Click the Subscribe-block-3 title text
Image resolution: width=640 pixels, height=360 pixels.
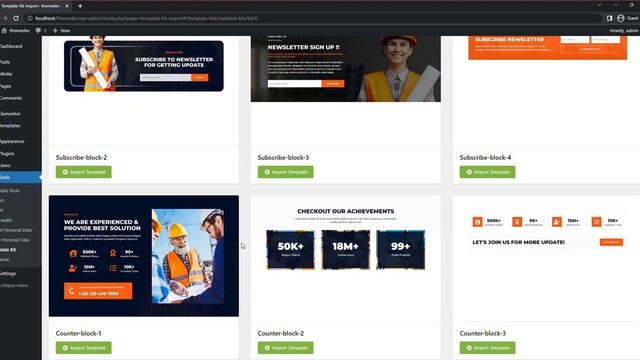(283, 158)
